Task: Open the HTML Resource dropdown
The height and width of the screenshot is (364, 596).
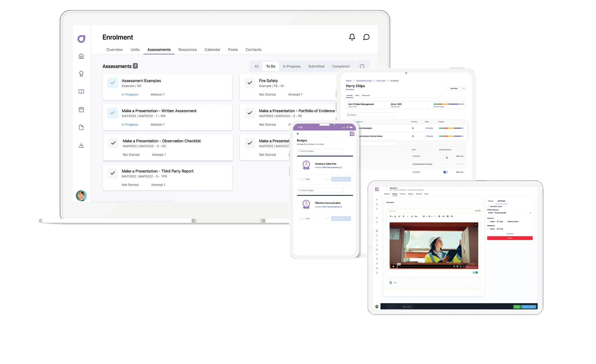Action: [510, 213]
